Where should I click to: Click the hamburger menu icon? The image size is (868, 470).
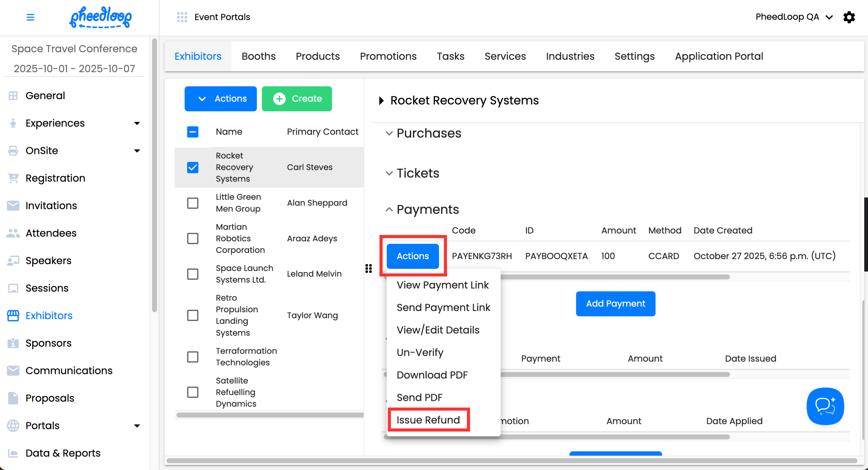tap(30, 17)
